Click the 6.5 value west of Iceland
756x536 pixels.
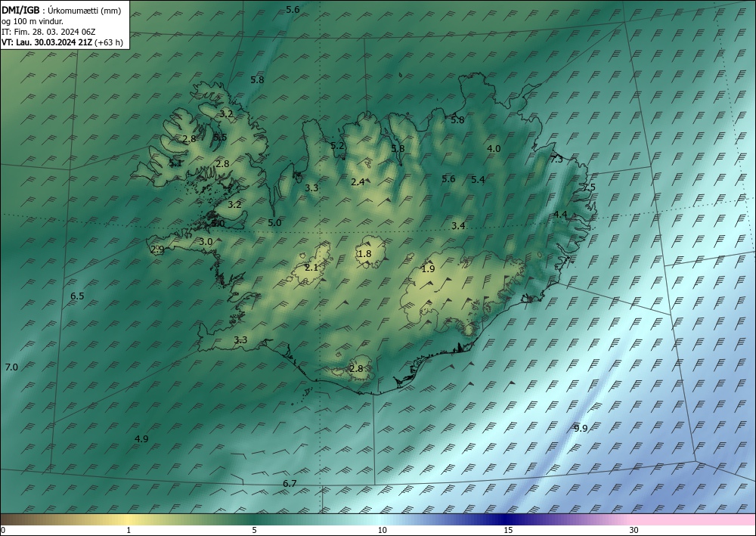pos(77,296)
